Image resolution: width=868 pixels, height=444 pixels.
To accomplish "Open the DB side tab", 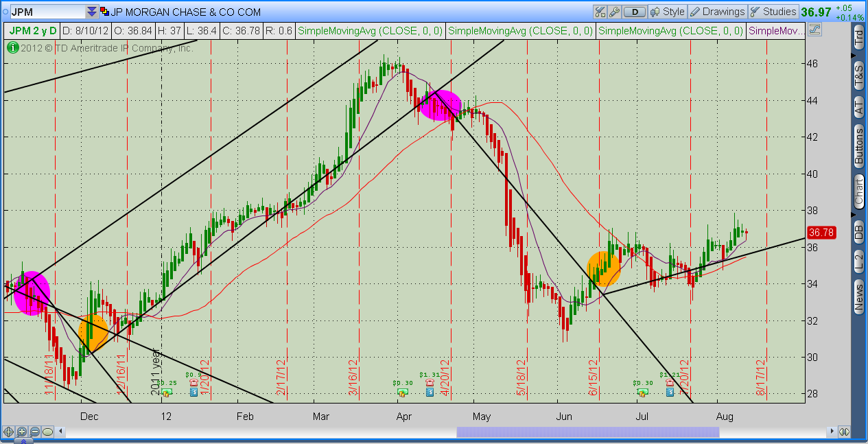I will coord(858,232).
